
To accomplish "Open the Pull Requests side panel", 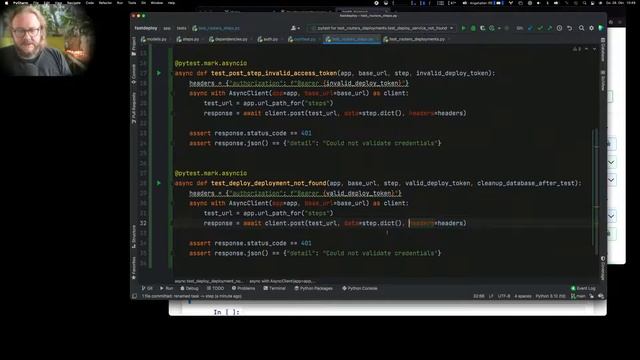I will [x=133, y=108].
